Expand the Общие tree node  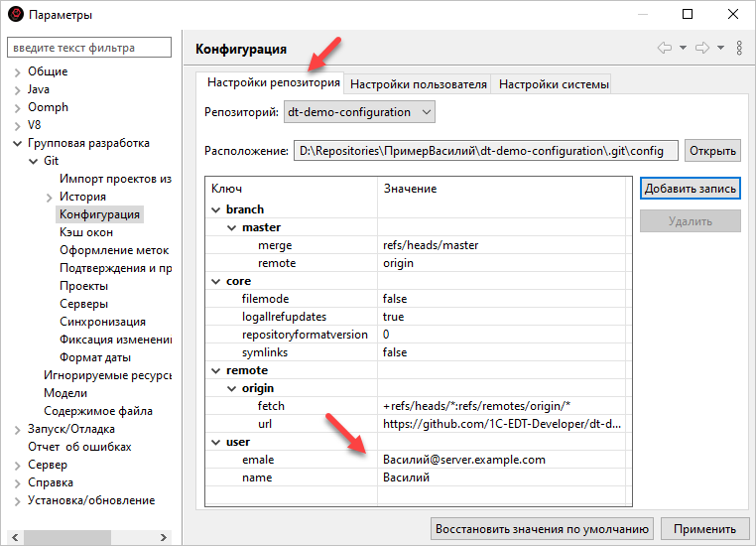pos(17,72)
